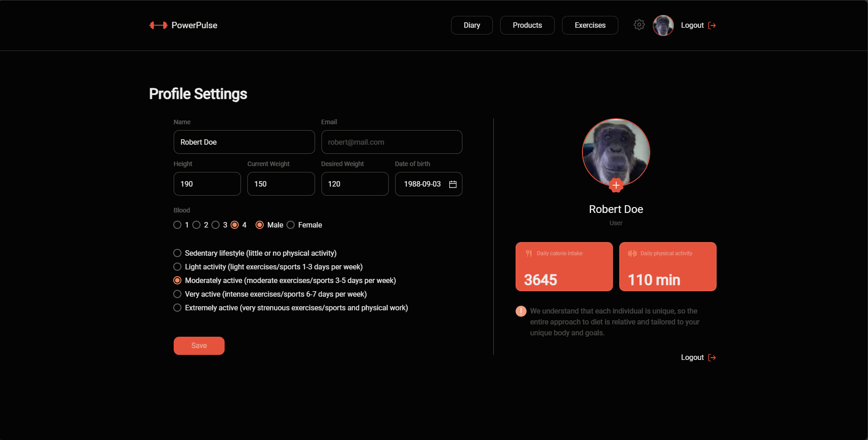The height and width of the screenshot is (440, 868).
Task: Navigate to the Exercises page
Action: 590,25
